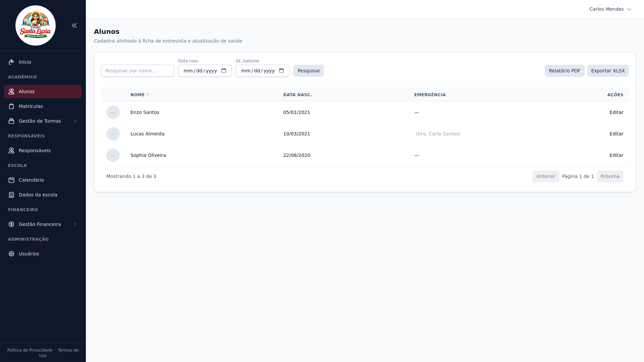Open Dados da escola menu item
Image resolution: width=644 pixels, height=362 pixels.
click(x=38, y=195)
